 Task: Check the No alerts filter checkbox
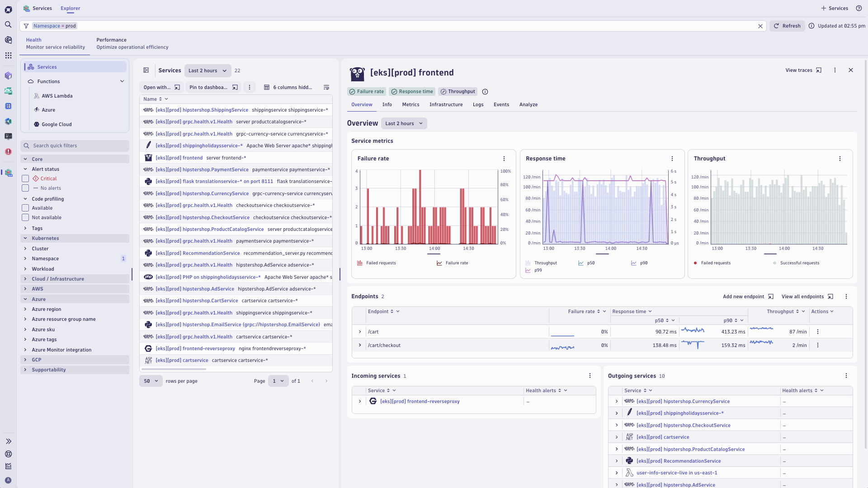pyautogui.click(x=25, y=188)
